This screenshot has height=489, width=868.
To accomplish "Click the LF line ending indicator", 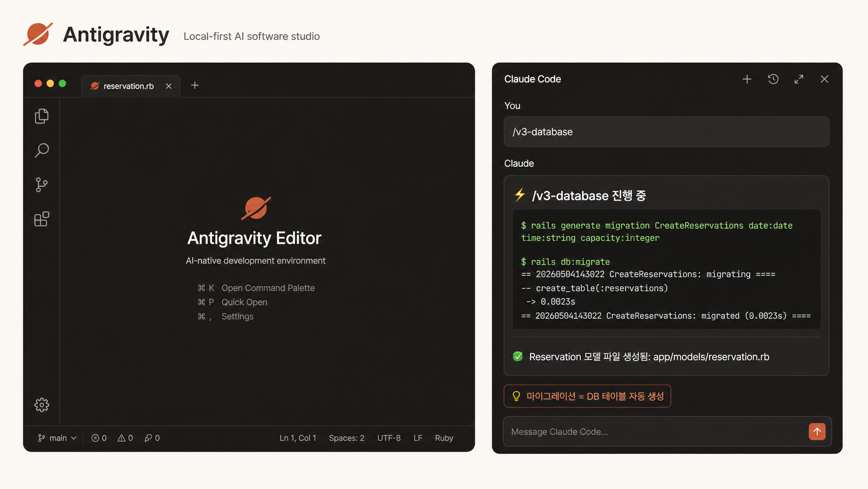I will coord(418,438).
